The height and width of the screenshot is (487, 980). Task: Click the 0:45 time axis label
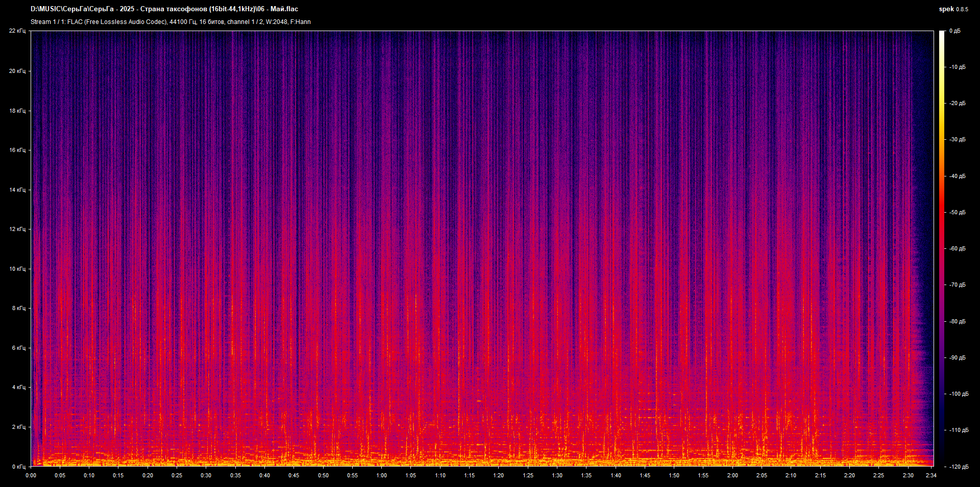click(294, 475)
